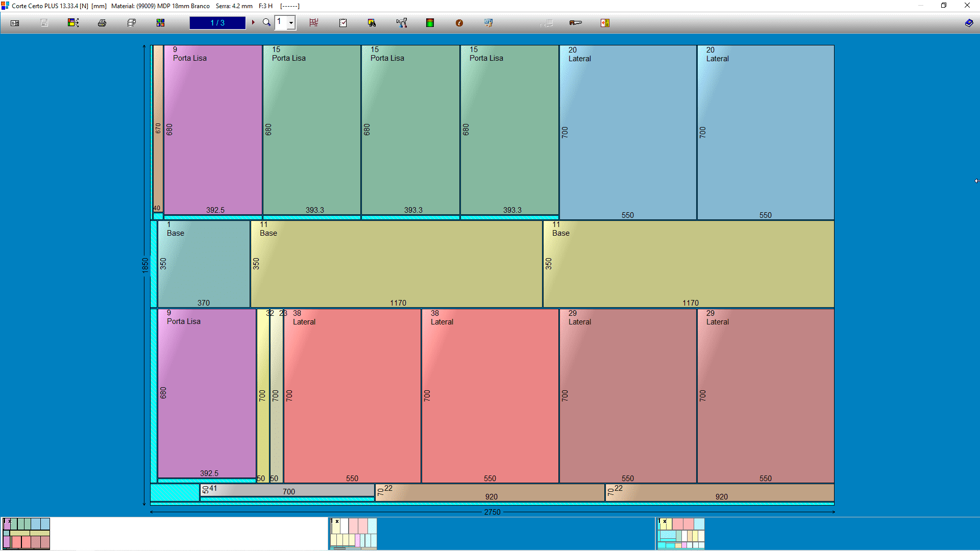Click the magnifier zoom icon
Screen dimensions: 980x551
pyautogui.click(x=266, y=22)
